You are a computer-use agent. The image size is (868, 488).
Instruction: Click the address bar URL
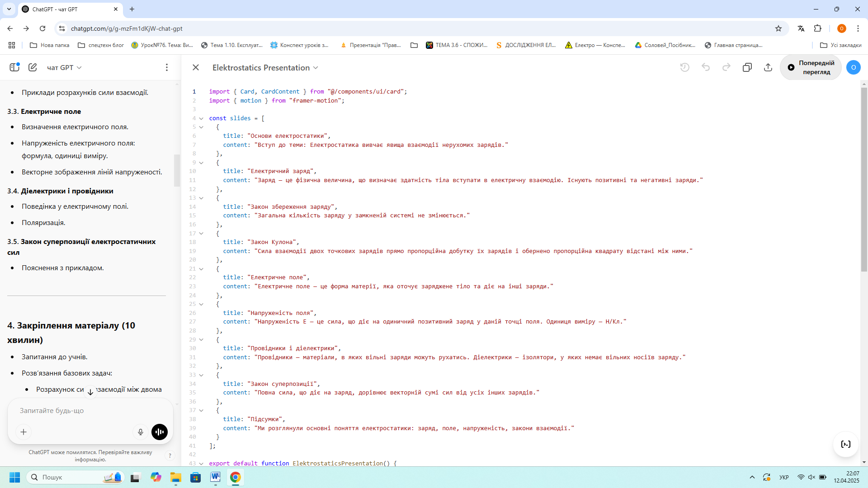[127, 28]
